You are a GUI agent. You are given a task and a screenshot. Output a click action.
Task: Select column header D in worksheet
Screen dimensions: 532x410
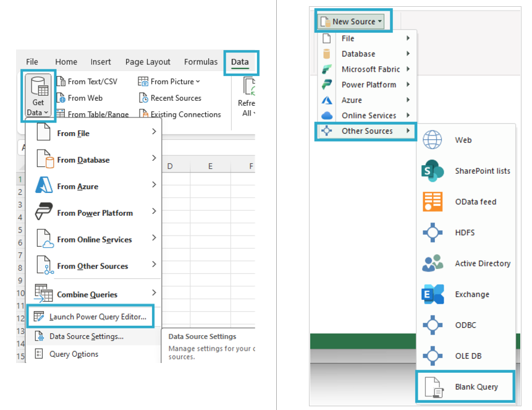pyautogui.click(x=170, y=166)
